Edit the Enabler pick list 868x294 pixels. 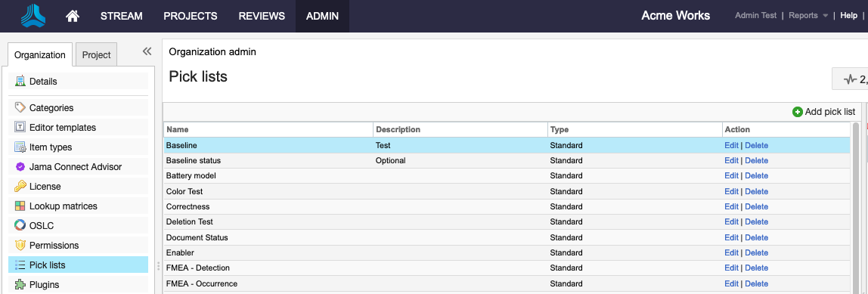click(731, 252)
